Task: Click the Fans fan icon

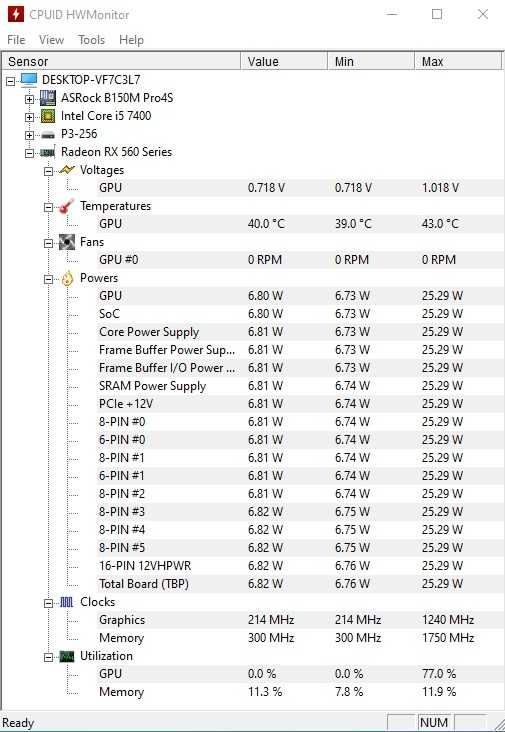Action: tap(67, 242)
